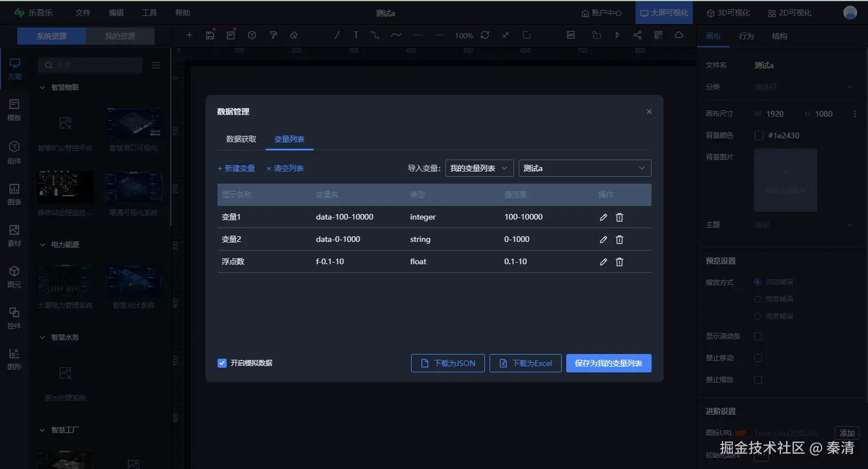Select the text T tool
Screen dimensions: 868x469
coord(356,35)
